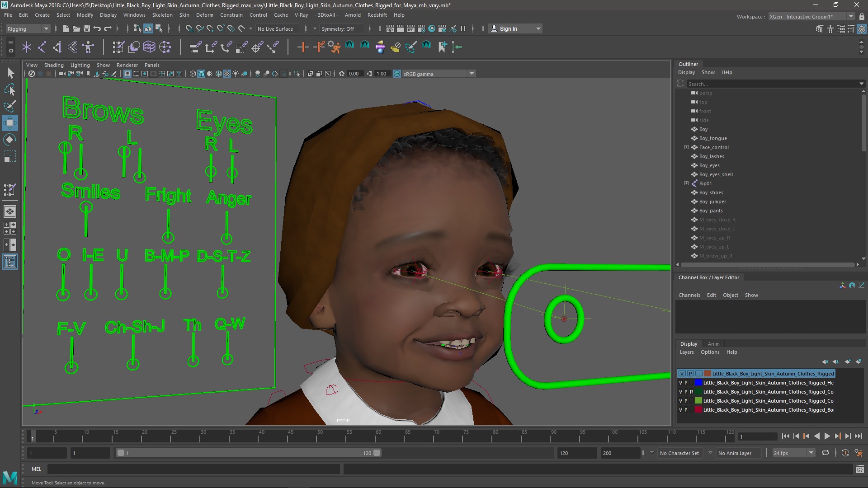Click the current frame input field

(x=757, y=436)
